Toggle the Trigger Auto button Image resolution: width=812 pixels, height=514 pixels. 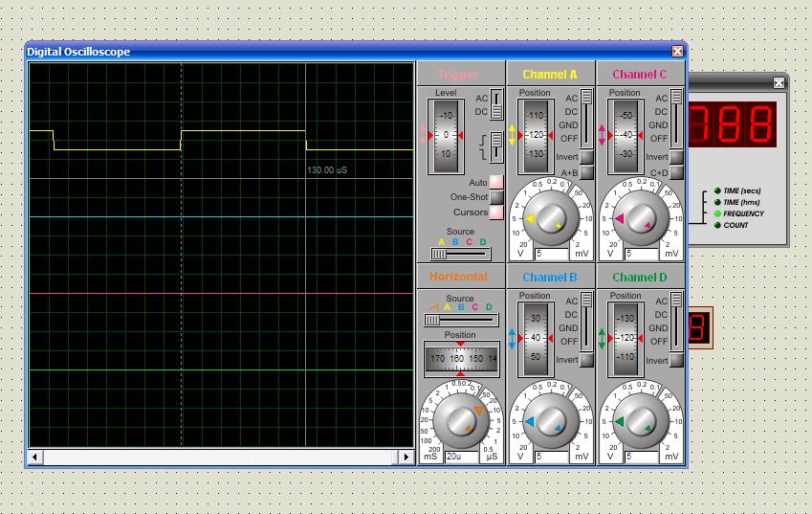click(x=496, y=182)
